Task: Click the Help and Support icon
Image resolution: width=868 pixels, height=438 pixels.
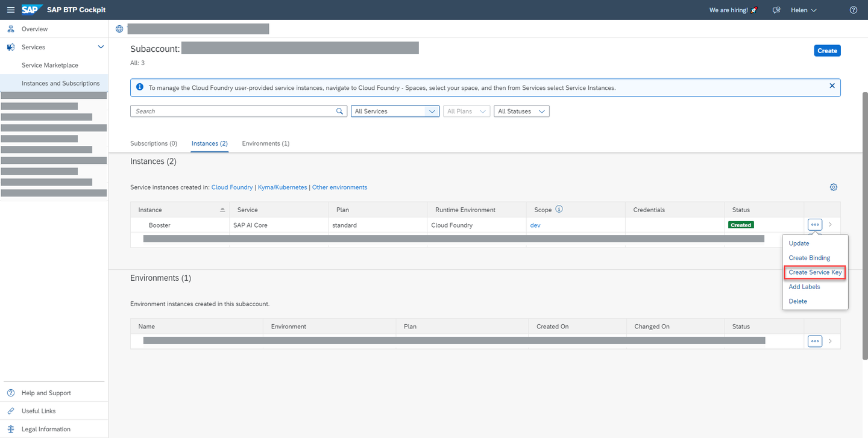Action: click(11, 393)
